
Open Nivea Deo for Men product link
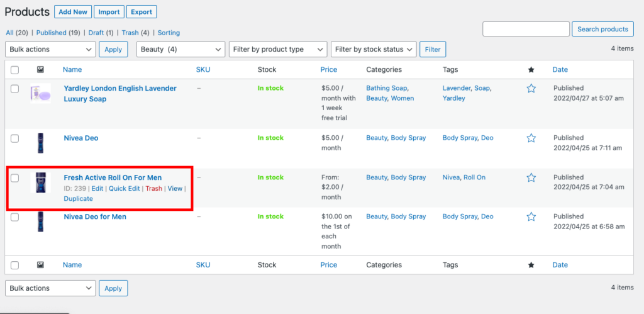click(x=95, y=216)
